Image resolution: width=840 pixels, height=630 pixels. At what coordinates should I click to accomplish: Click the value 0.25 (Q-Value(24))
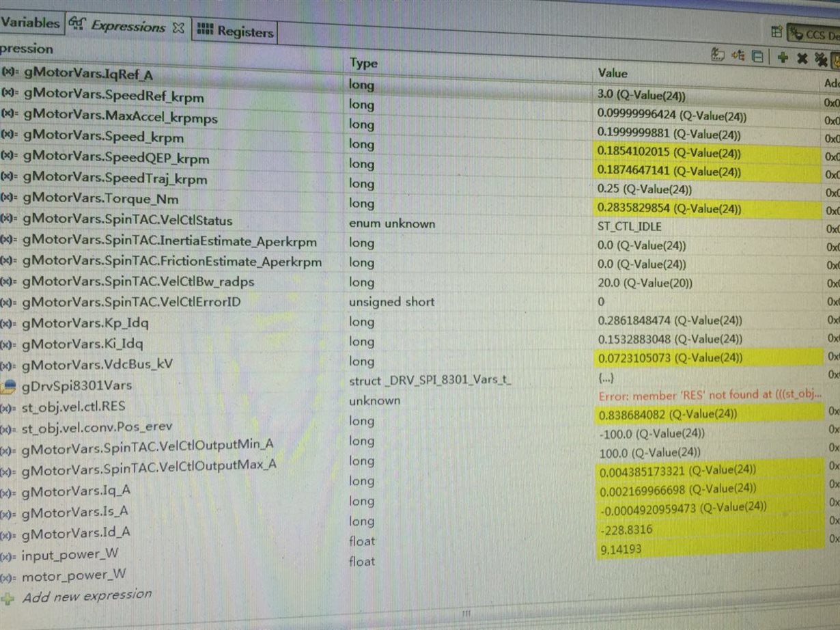click(645, 189)
